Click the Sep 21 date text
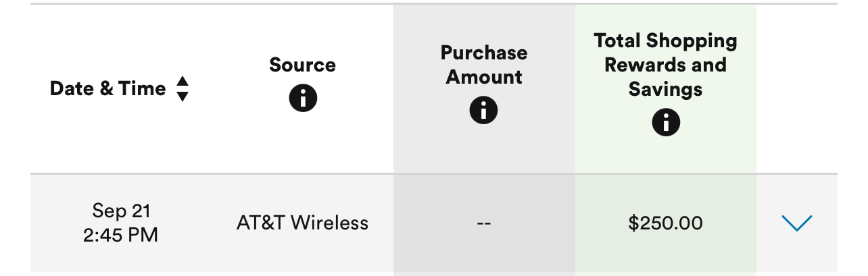The height and width of the screenshot is (276, 868). [121, 211]
